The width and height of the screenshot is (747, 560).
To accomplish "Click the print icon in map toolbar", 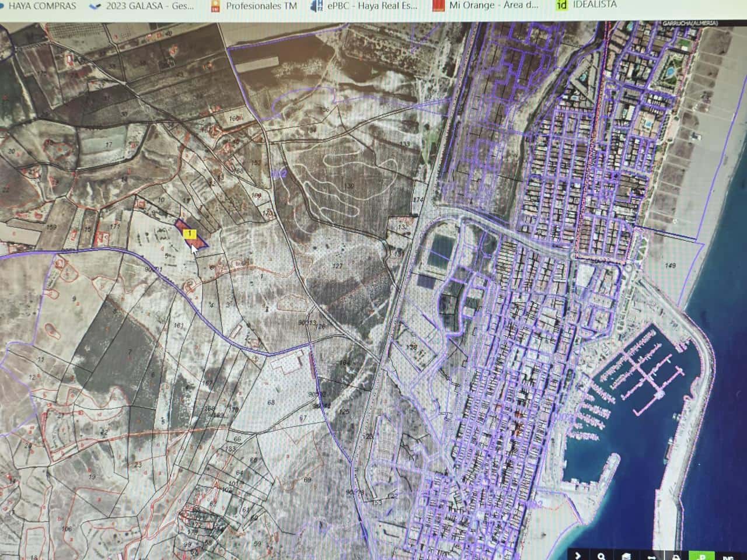I will (676, 555).
